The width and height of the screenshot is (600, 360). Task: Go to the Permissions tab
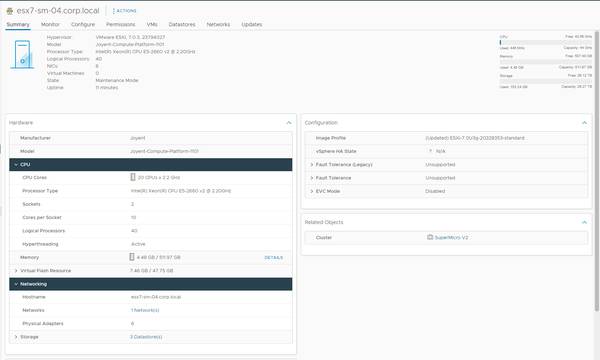[121, 24]
